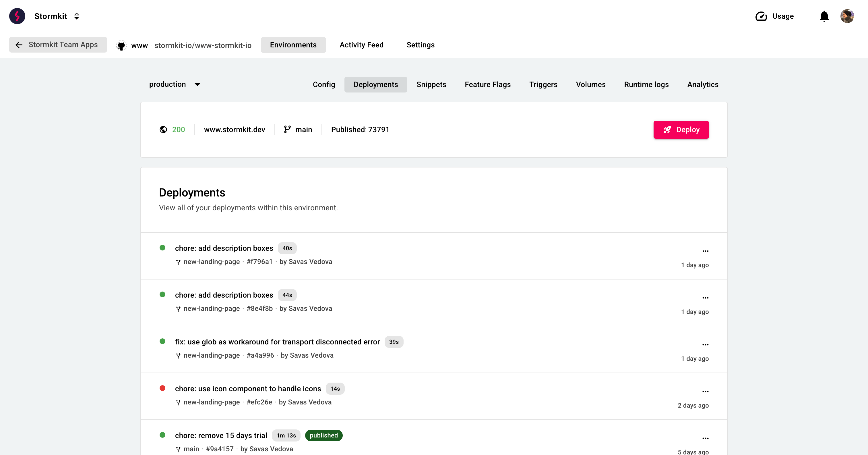The image size is (868, 455).
Task: Select the Deployments tab
Action: tap(375, 84)
